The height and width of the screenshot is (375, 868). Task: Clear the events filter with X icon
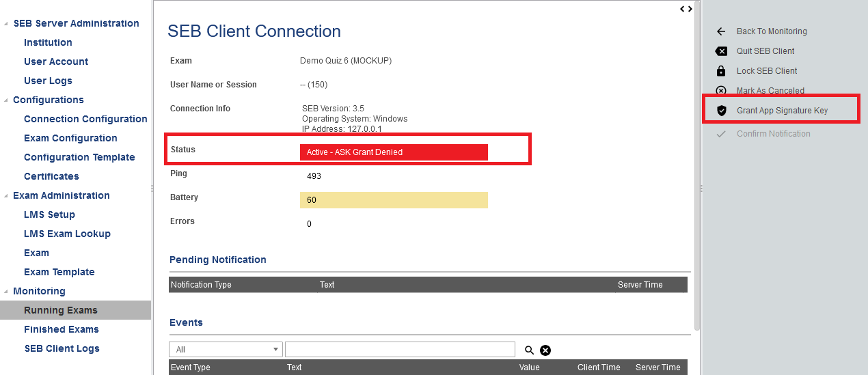(x=545, y=350)
